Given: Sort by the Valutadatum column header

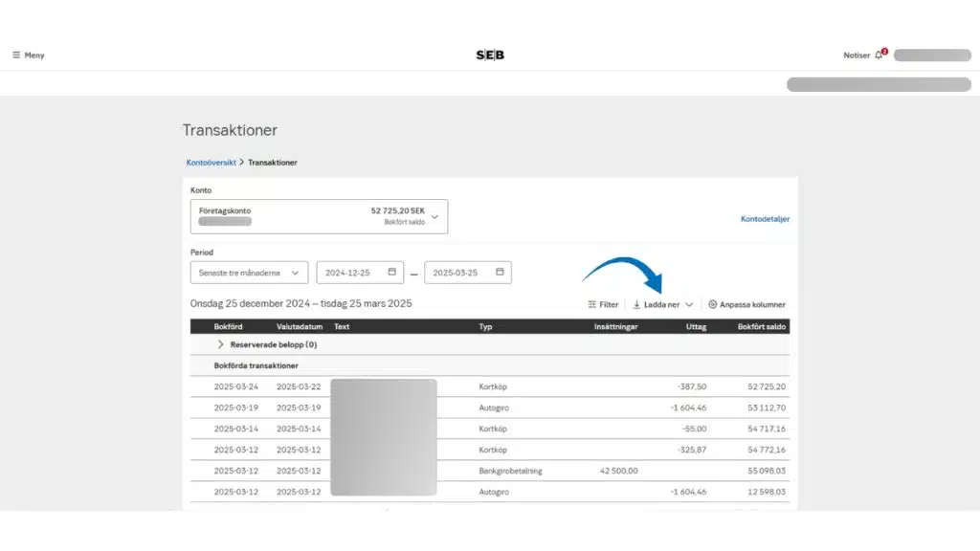Looking at the screenshot, I should 300,326.
